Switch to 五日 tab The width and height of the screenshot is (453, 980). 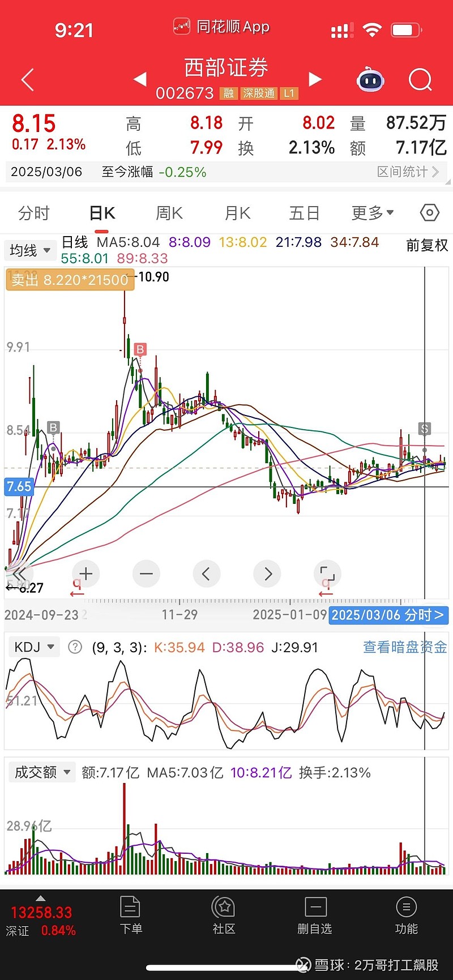click(x=305, y=213)
